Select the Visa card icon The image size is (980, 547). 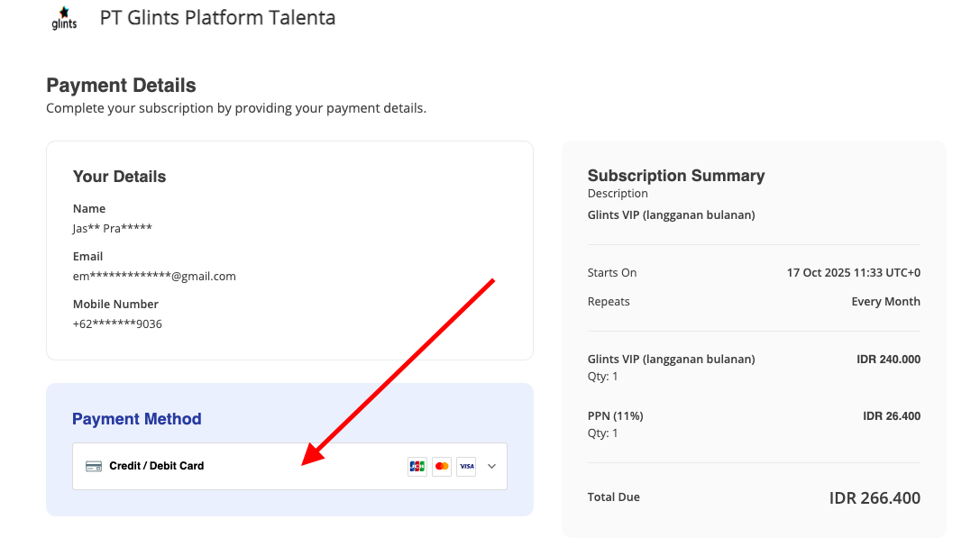[x=466, y=466]
